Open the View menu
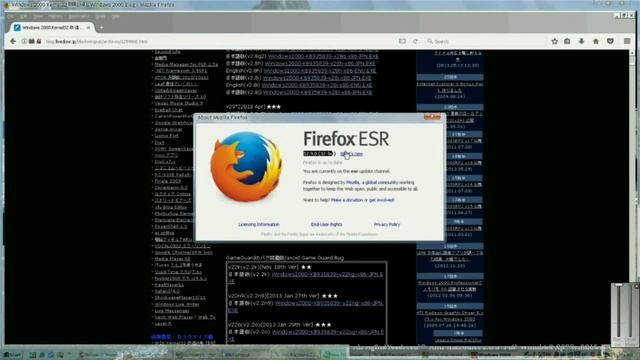The image size is (640, 360). 38,16
